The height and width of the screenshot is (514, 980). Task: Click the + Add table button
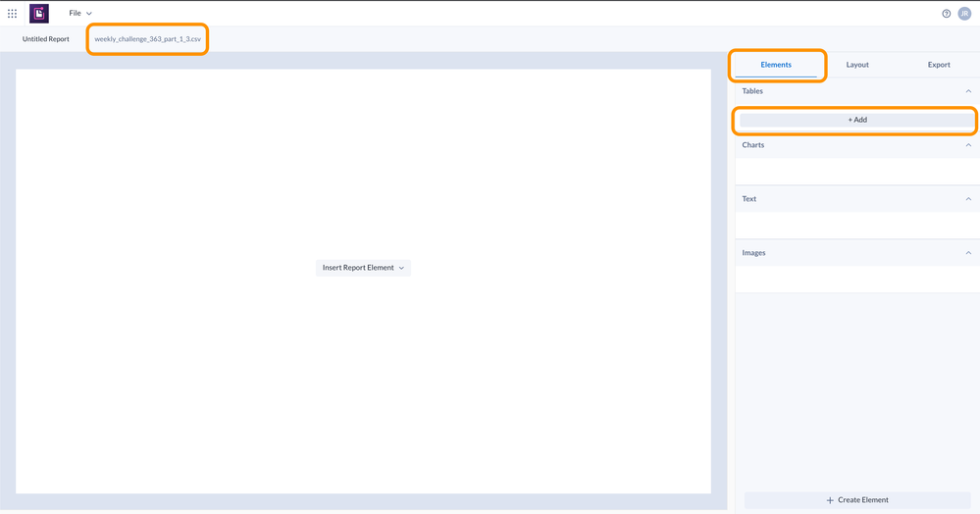tap(856, 120)
